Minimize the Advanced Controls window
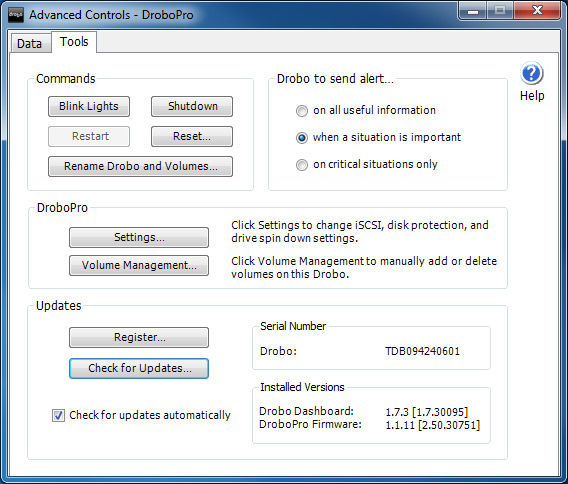568x484 pixels. click(472, 11)
